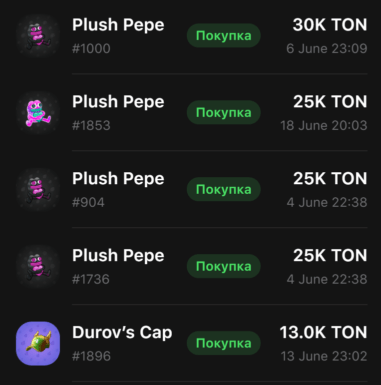
Task: Click Покупка badge for Plush Pepe #1736
Action: [x=224, y=267]
